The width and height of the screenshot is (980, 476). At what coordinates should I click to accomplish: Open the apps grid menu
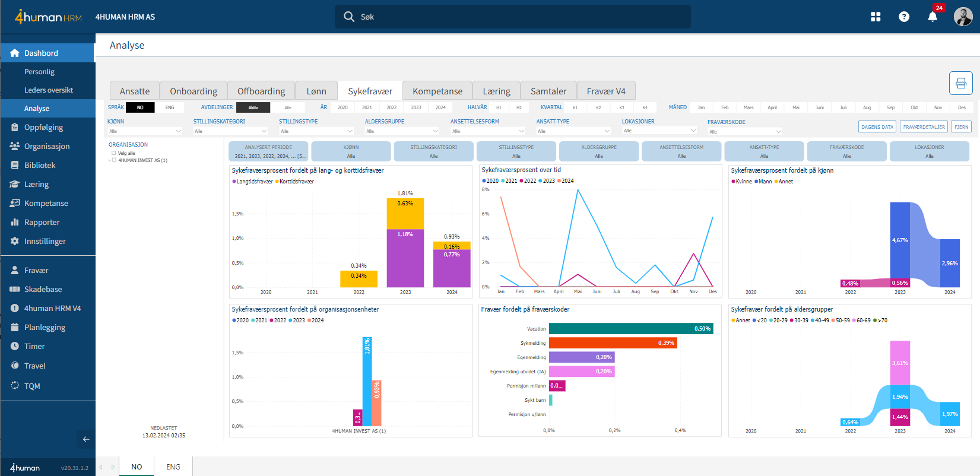pos(876,17)
